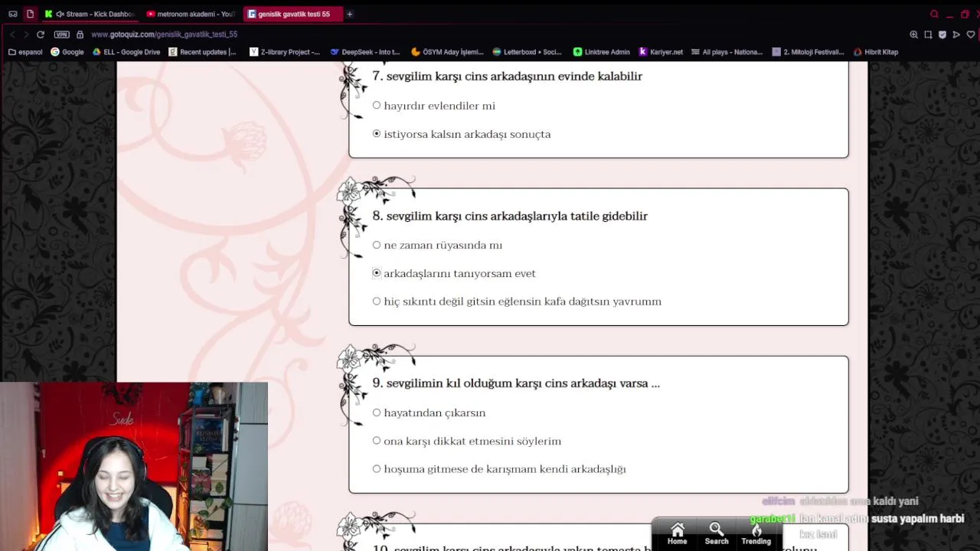The height and width of the screenshot is (551, 980).
Task: Open the send/flow arrow icon
Action: 956,34
